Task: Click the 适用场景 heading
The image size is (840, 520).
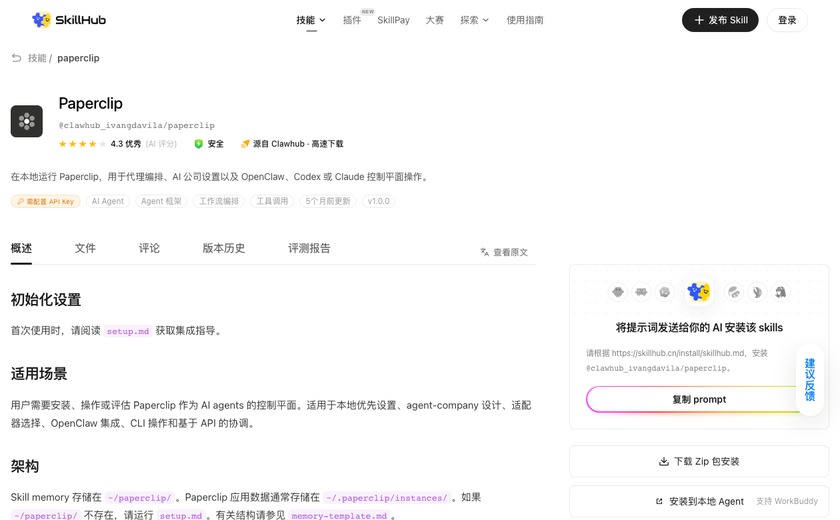Action: click(39, 374)
